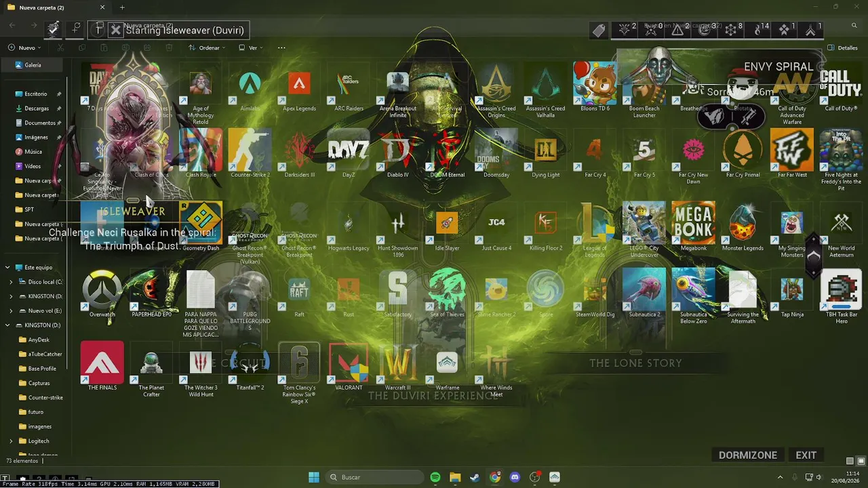
Task: Open the Nuevo dropdown
Action: coord(25,48)
